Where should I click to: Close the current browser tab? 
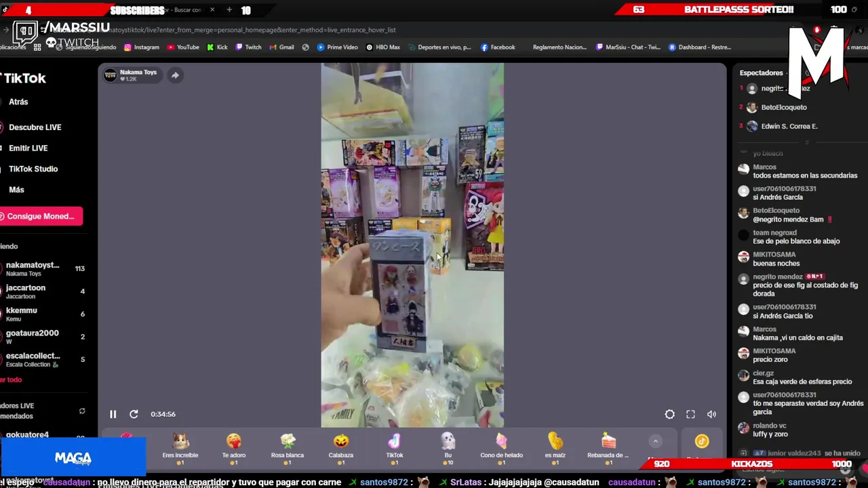click(x=212, y=9)
